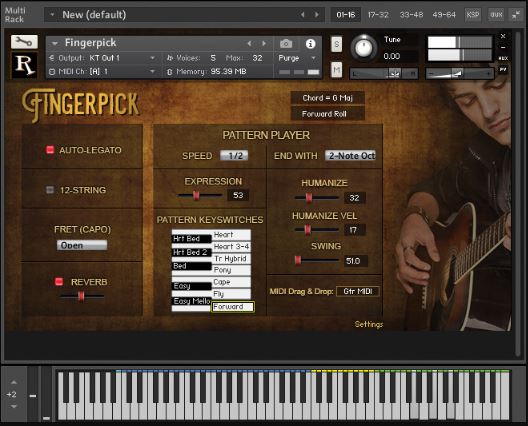Minimize the rack view icon

[x=516, y=14]
